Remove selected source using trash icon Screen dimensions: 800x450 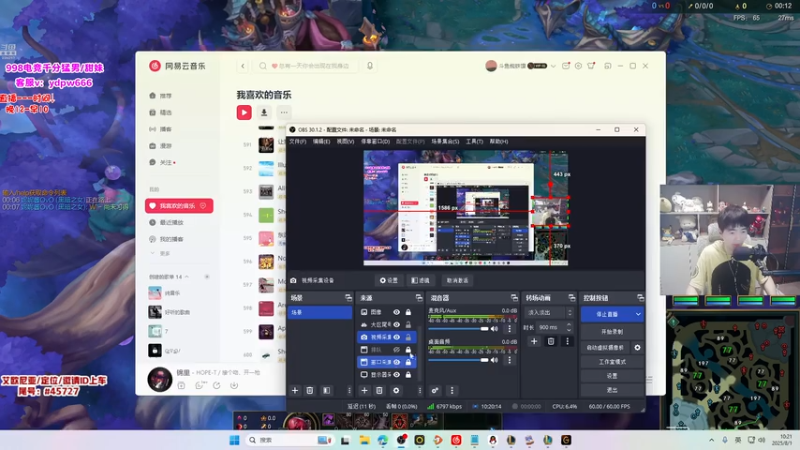(379, 390)
